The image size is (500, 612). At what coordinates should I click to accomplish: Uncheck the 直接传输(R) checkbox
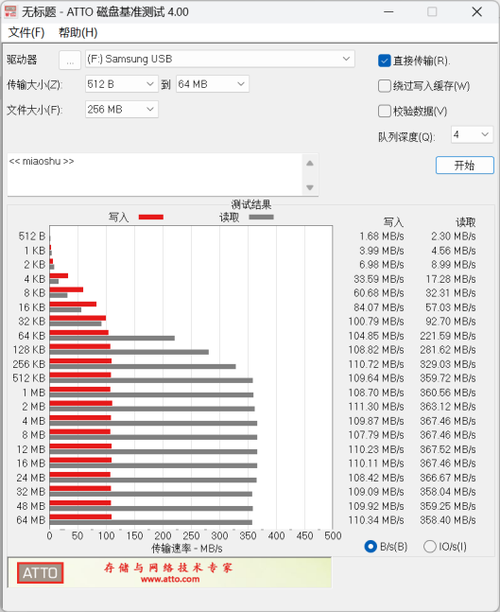coord(384,60)
